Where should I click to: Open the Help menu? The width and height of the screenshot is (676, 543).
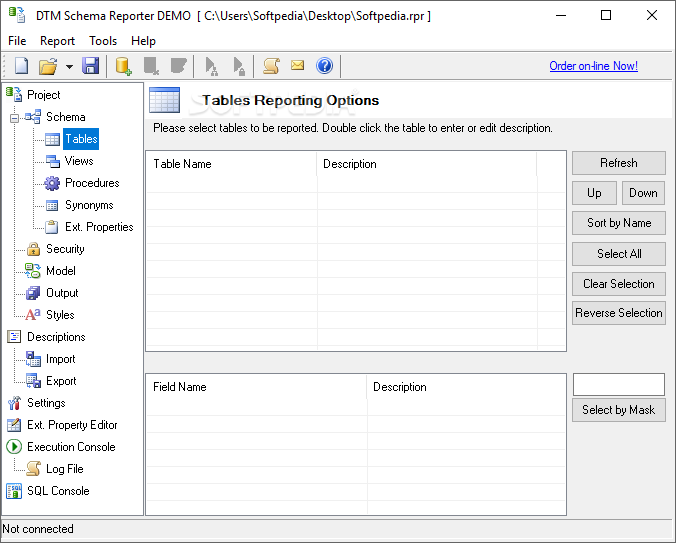tap(143, 41)
